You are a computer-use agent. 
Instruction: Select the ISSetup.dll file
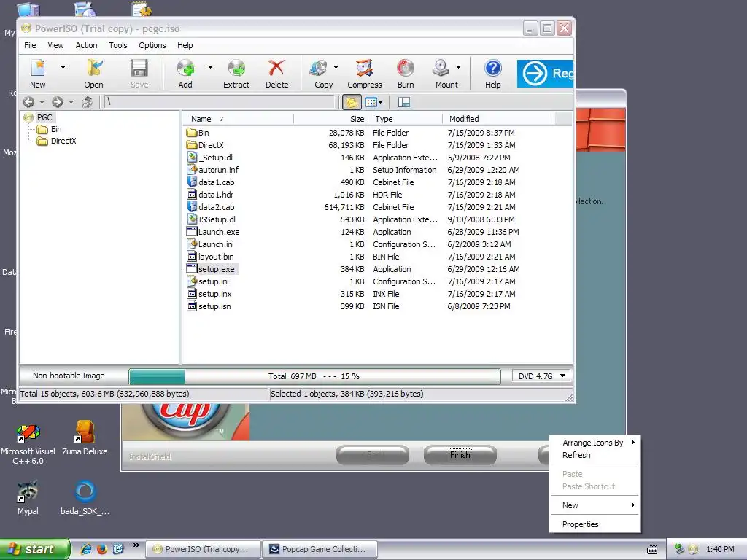217,219
